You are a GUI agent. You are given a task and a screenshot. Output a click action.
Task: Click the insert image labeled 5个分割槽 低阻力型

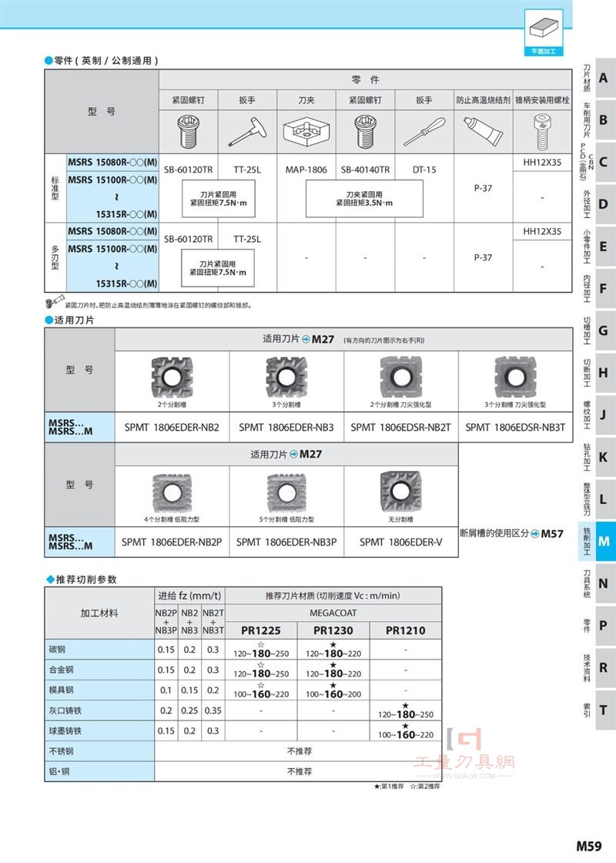tap(286, 493)
